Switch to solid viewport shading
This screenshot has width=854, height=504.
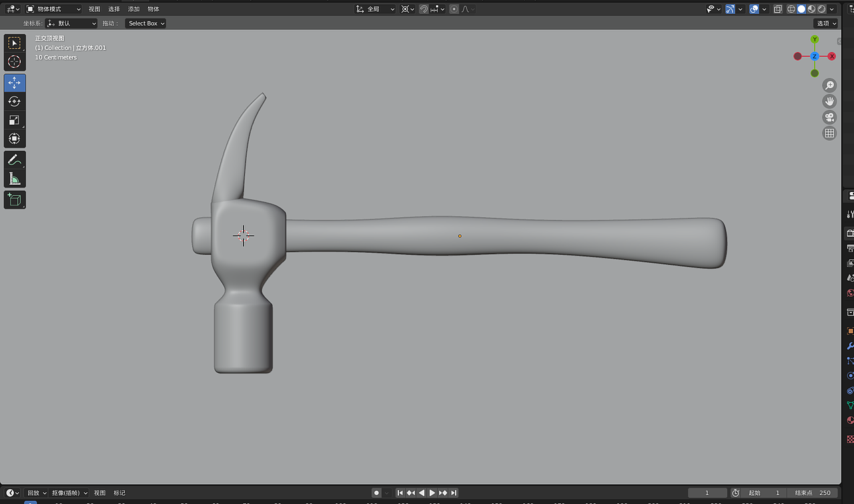coord(801,9)
